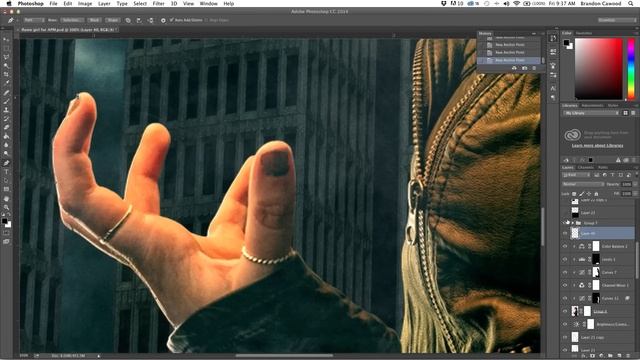
Task: Click the rainbow hue slider in Color panel
Action: tap(631, 69)
